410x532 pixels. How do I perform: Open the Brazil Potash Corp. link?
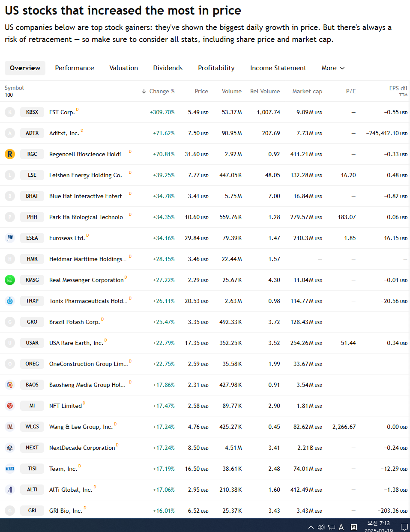pyautogui.click(x=75, y=322)
